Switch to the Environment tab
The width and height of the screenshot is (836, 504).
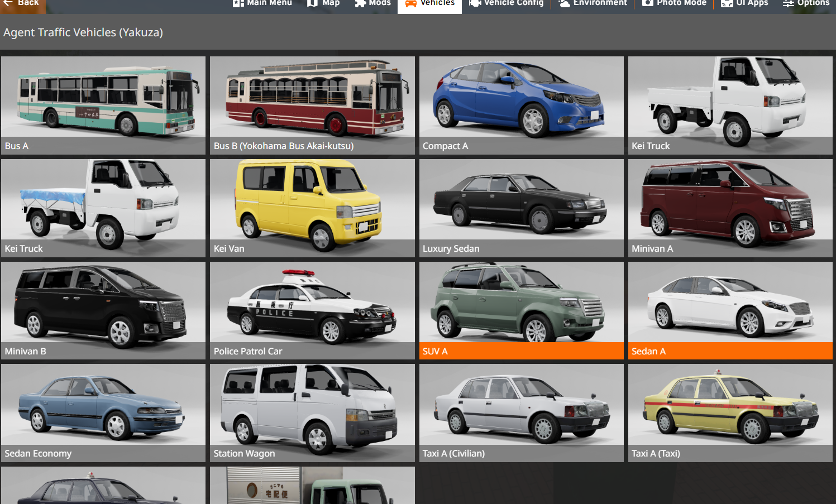tap(593, 4)
